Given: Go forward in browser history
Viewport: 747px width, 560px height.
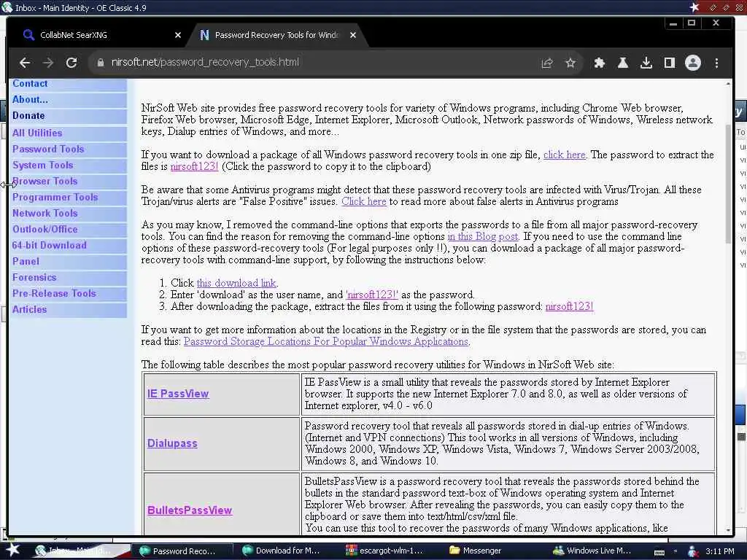Looking at the screenshot, I should pos(48,63).
